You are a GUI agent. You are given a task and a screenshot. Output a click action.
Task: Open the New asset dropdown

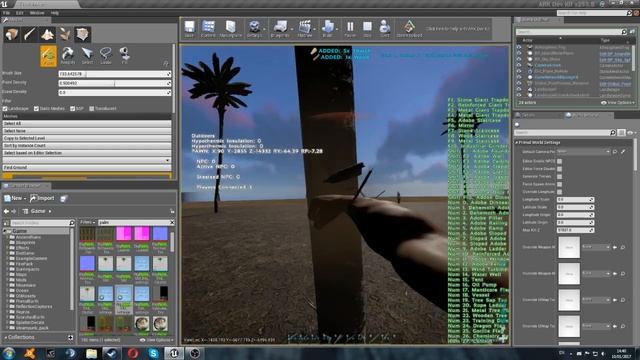pyautogui.click(x=15, y=198)
